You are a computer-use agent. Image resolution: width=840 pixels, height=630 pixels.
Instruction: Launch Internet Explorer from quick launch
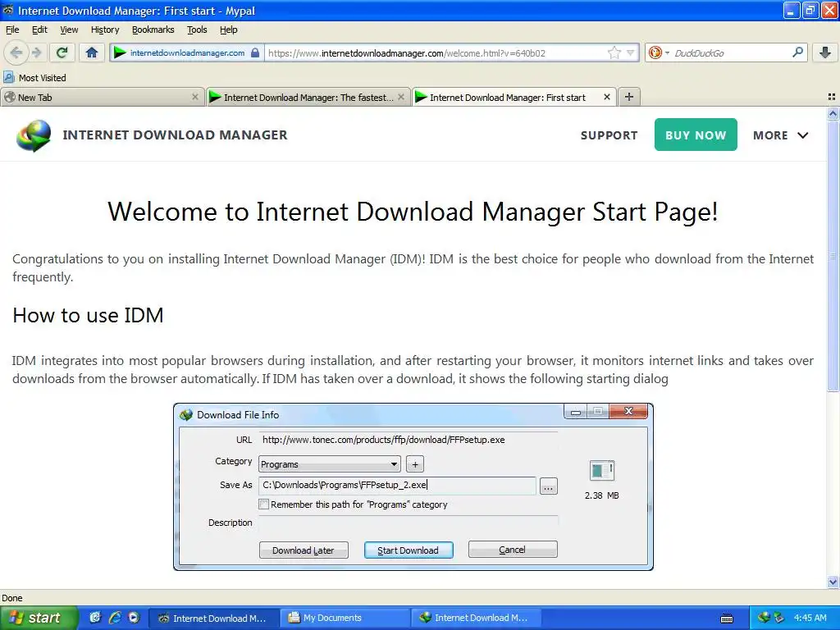pyautogui.click(x=115, y=618)
